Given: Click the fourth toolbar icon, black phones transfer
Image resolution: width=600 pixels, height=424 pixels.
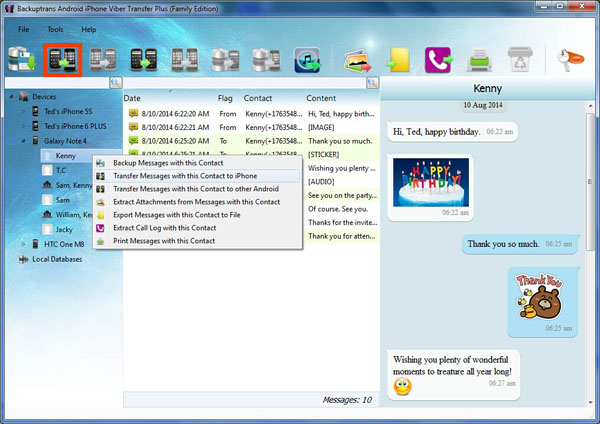Looking at the screenshot, I should point(143,60).
